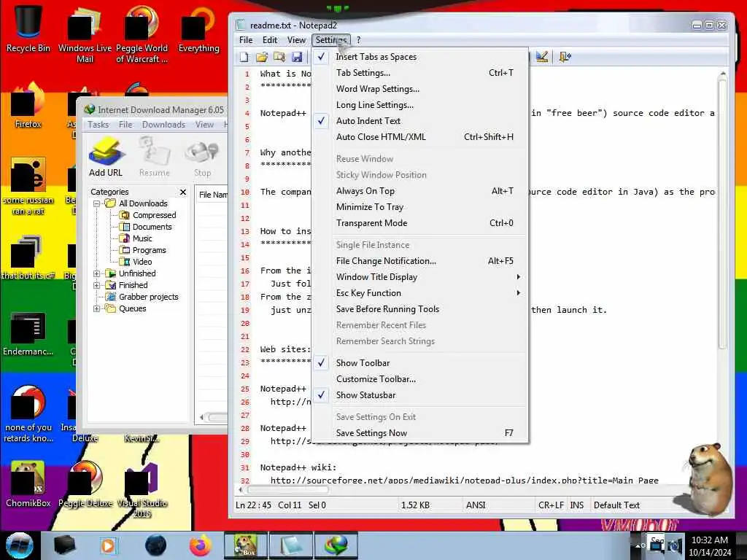
Task: Click Save Settings Now
Action: (x=419, y=433)
